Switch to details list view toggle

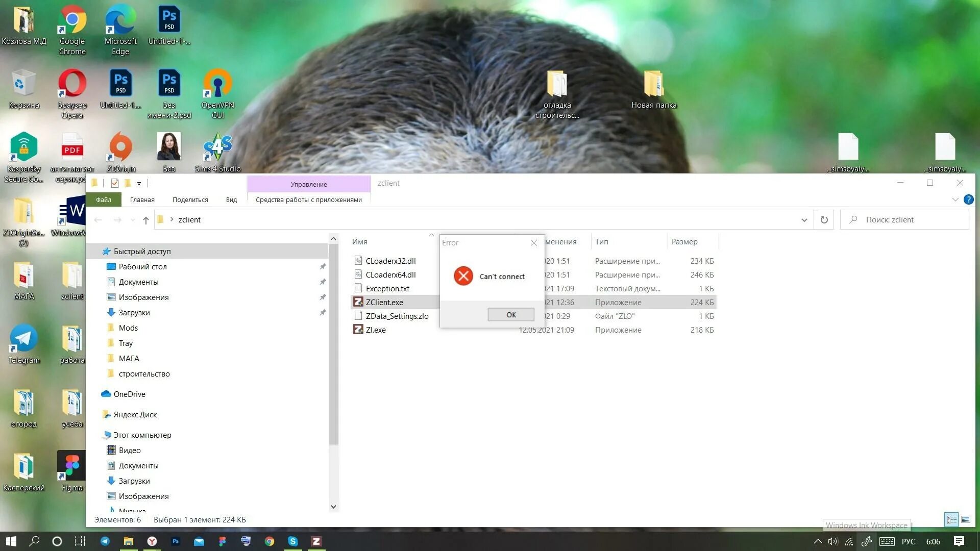952,519
